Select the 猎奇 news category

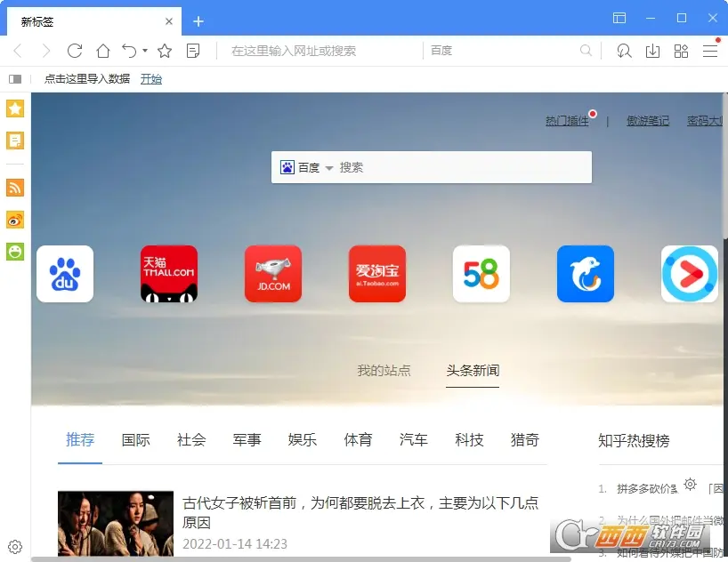[525, 439]
